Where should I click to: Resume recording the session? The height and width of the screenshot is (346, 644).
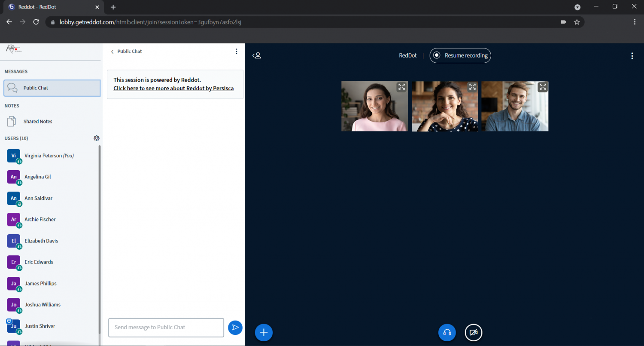pyautogui.click(x=460, y=55)
